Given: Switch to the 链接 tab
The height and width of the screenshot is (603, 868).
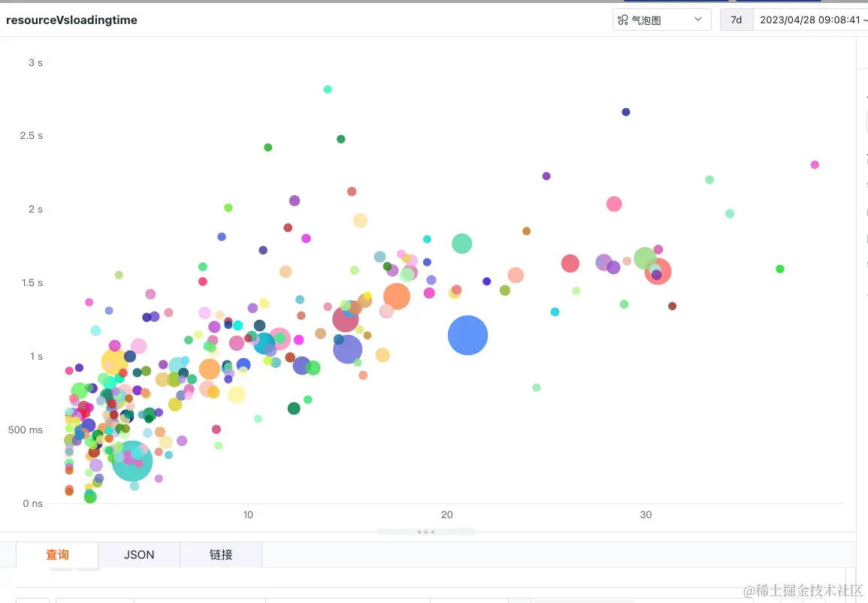Looking at the screenshot, I should [221, 554].
